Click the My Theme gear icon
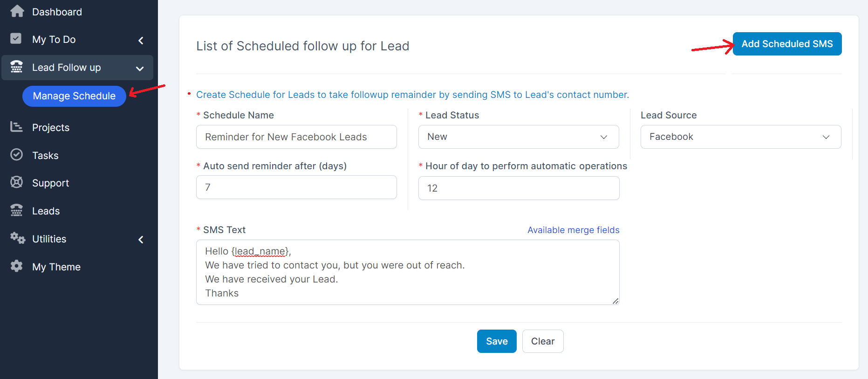 16,266
